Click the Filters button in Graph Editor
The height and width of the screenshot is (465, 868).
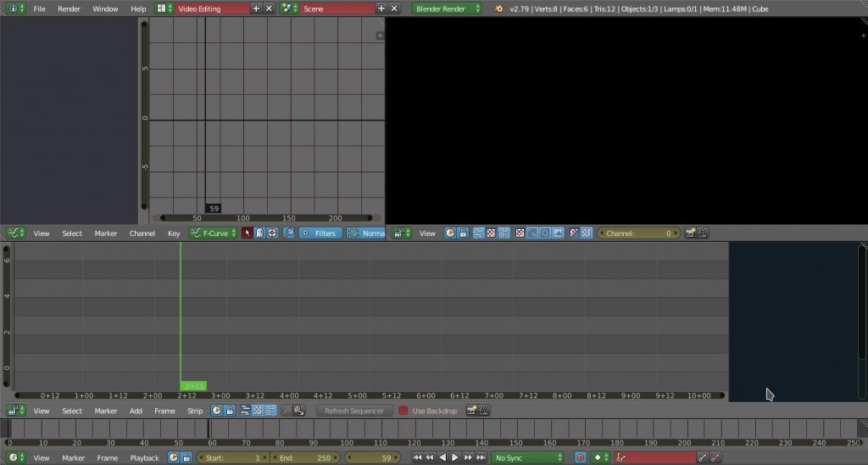320,233
